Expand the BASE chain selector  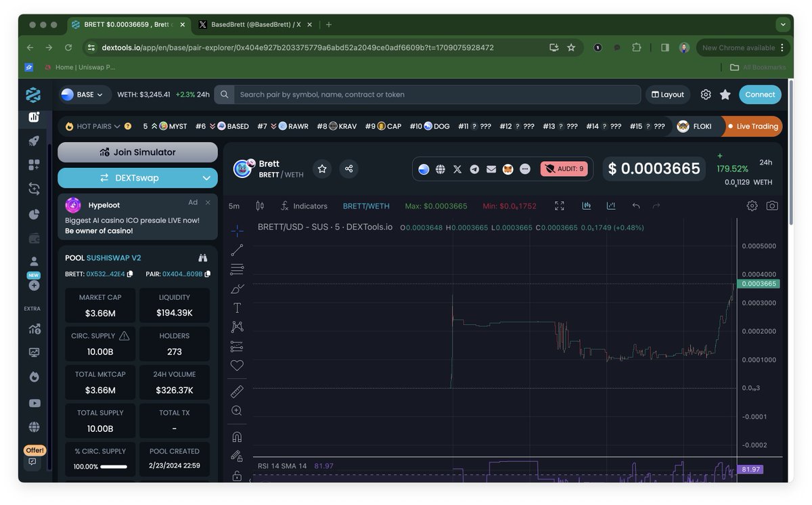pos(85,95)
